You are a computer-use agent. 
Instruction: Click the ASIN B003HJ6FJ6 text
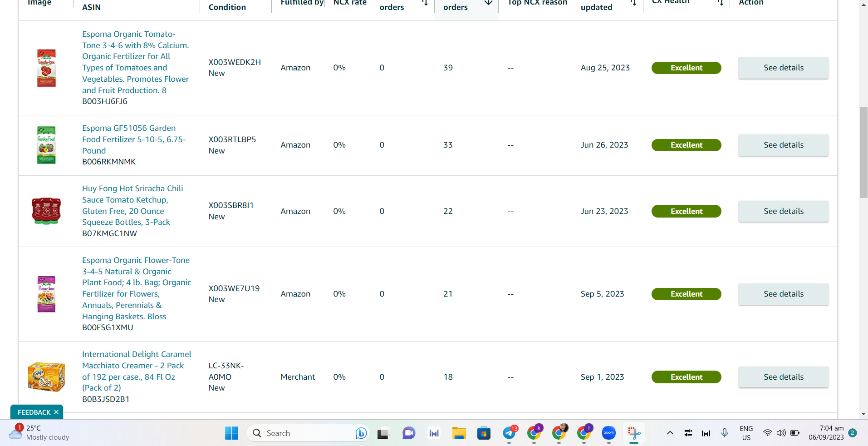coord(105,101)
